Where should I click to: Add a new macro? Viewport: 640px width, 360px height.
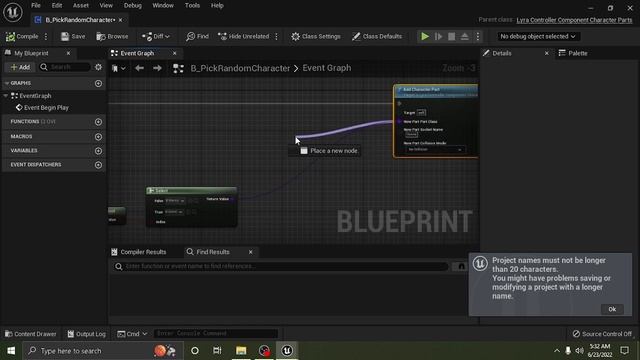[98, 137]
